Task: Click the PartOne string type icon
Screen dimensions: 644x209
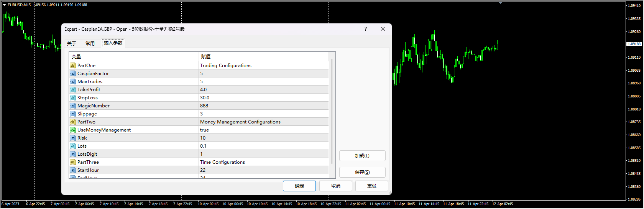Action: [x=72, y=66]
